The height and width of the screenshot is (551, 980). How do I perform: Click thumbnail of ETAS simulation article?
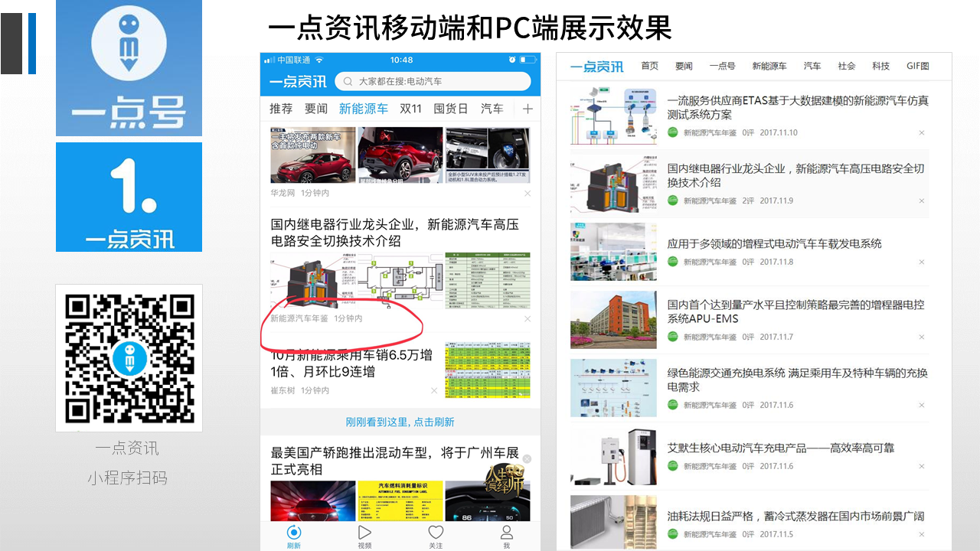tap(613, 115)
